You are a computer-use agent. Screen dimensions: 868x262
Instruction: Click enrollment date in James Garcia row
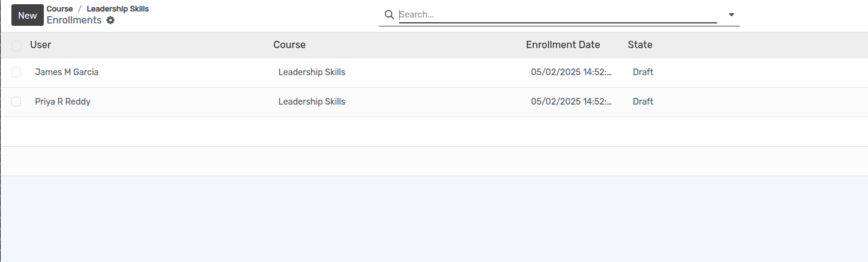click(x=571, y=72)
